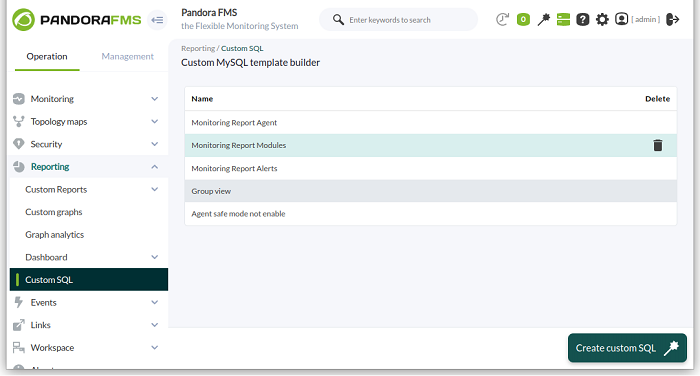This screenshot has width=700, height=376.
Task: Click the Links external arrow icon
Action: (x=19, y=325)
